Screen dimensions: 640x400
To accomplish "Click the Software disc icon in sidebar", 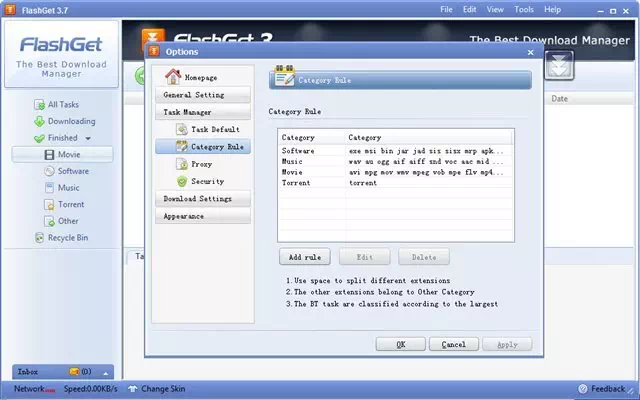I will tap(49, 171).
